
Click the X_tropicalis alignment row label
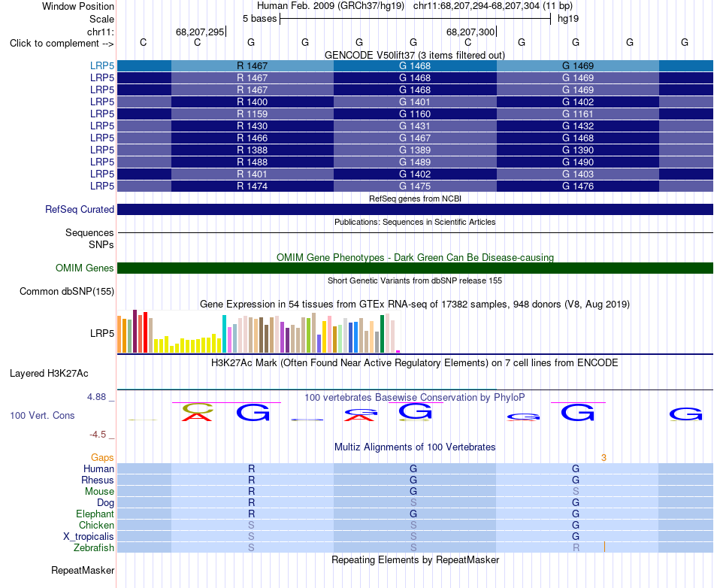89,537
